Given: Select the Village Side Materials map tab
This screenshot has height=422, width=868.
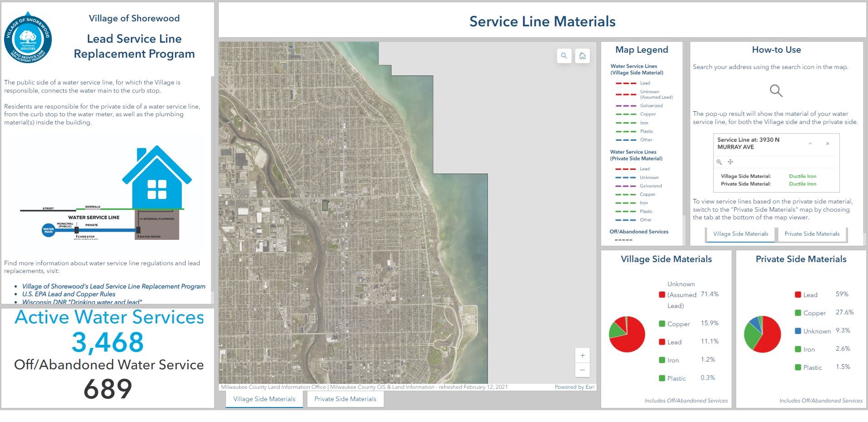Looking at the screenshot, I should click(264, 399).
